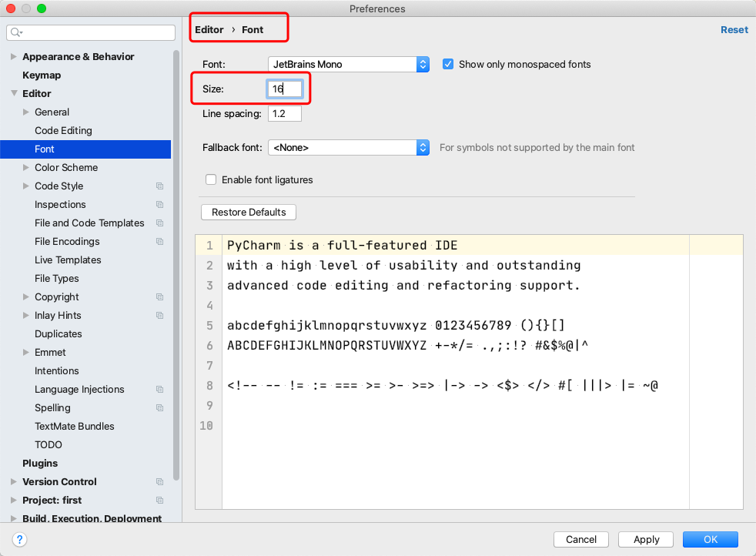Click the project-level icon beside Spelling
Viewport: 756px width, 556px height.
tap(159, 408)
